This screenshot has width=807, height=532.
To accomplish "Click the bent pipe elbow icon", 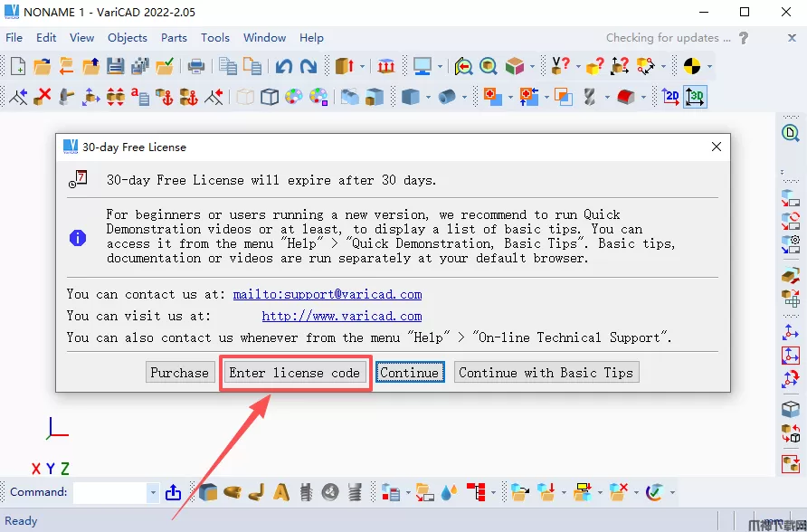I will pyautogui.click(x=256, y=492).
